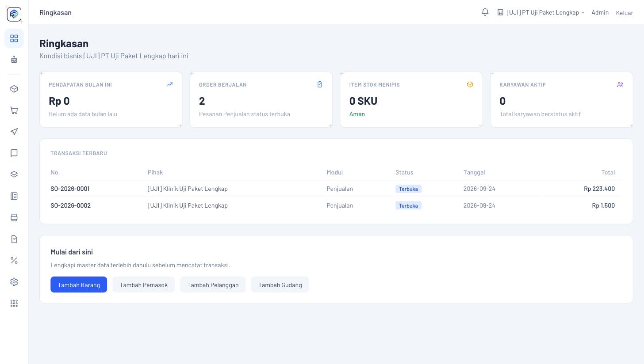The width and height of the screenshot is (644, 364).
Task: Log out via Keluar
Action: [x=625, y=13]
